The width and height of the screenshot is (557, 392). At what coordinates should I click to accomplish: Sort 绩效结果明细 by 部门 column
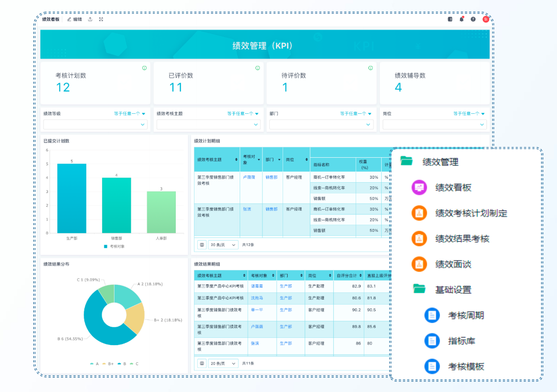click(x=301, y=276)
